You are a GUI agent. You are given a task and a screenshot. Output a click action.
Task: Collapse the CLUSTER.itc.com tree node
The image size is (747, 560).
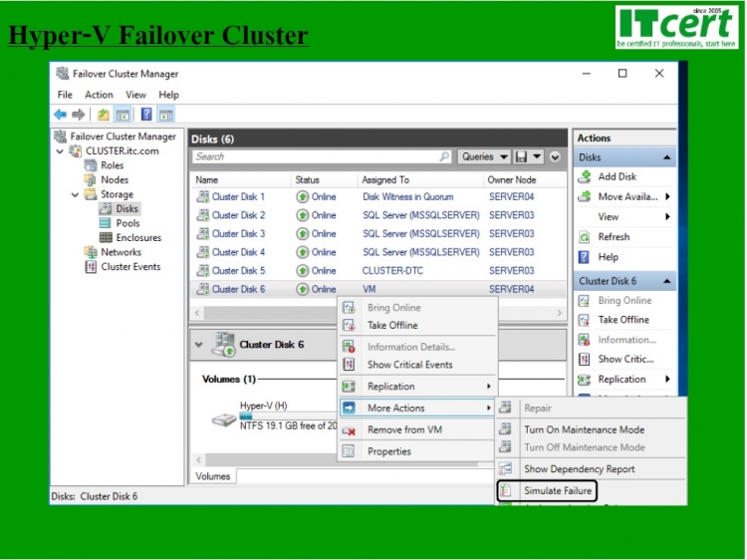coord(60,151)
